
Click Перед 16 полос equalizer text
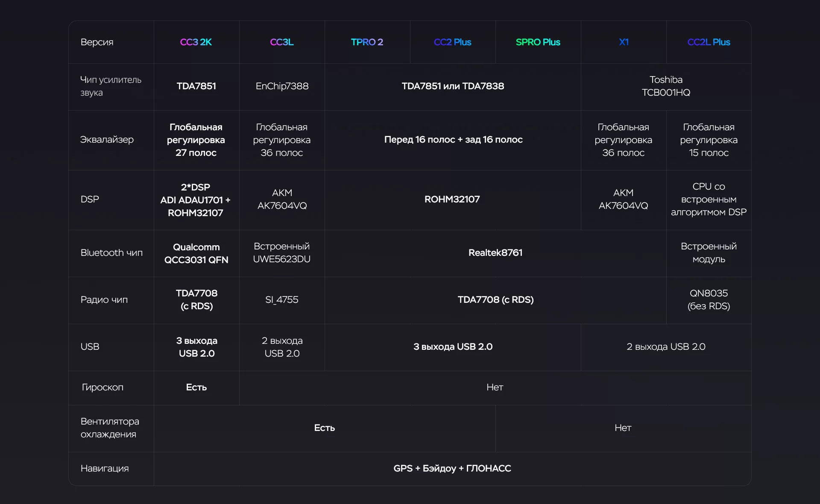[x=453, y=140]
